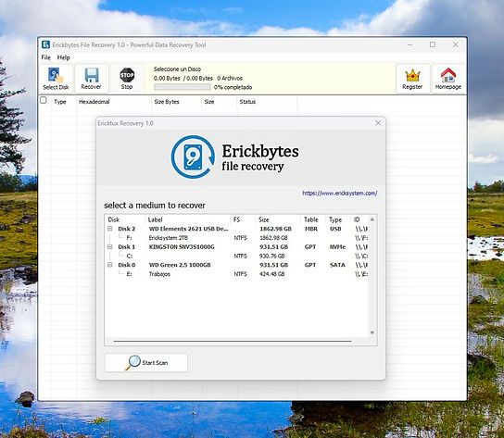Close the Erickbytes File Recovery main window
This screenshot has height=438, width=504.
(456, 44)
